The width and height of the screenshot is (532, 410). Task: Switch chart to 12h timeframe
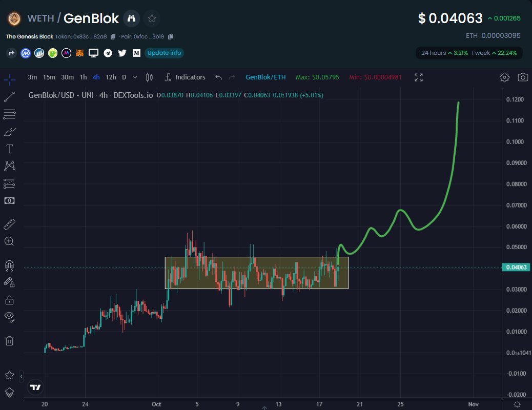pos(111,77)
